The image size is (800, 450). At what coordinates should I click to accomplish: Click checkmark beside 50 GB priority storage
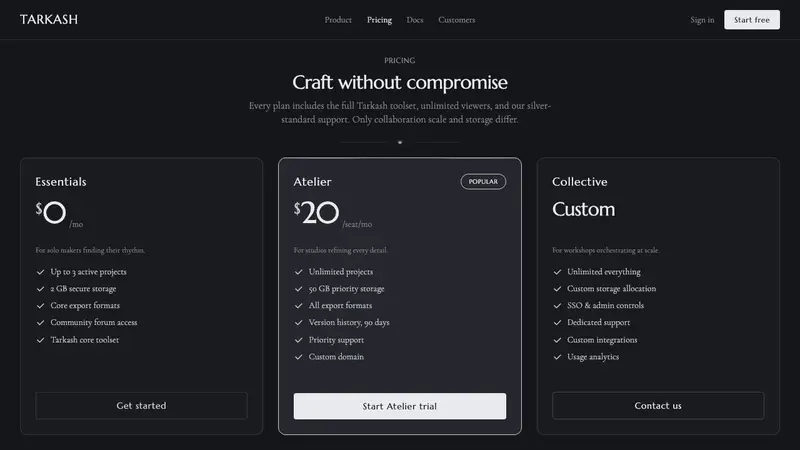click(x=298, y=289)
